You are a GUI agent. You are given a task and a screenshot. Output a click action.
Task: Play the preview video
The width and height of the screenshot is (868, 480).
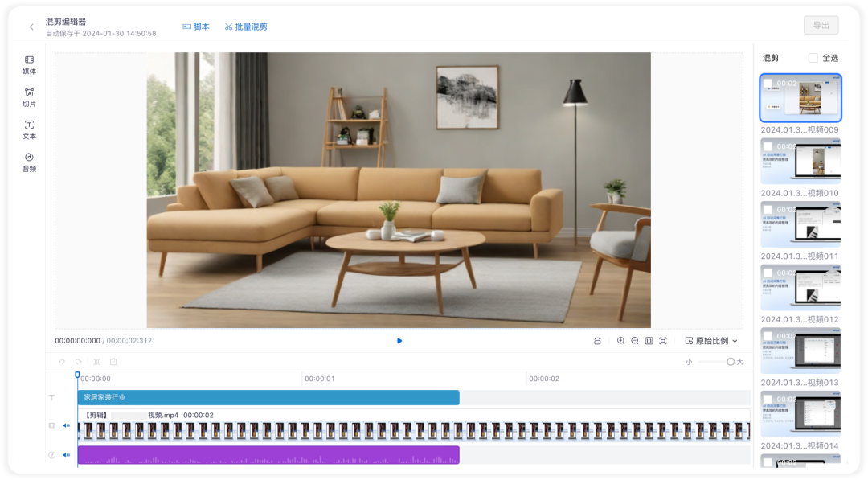click(x=399, y=341)
